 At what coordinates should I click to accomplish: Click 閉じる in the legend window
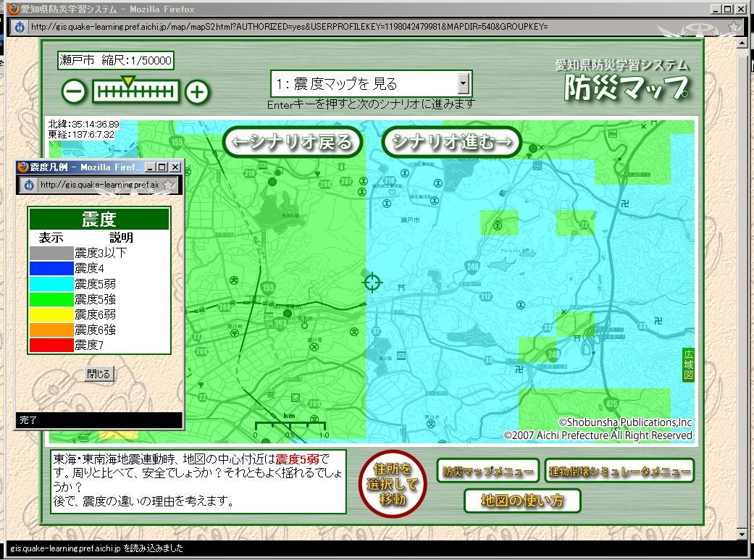[x=99, y=374]
